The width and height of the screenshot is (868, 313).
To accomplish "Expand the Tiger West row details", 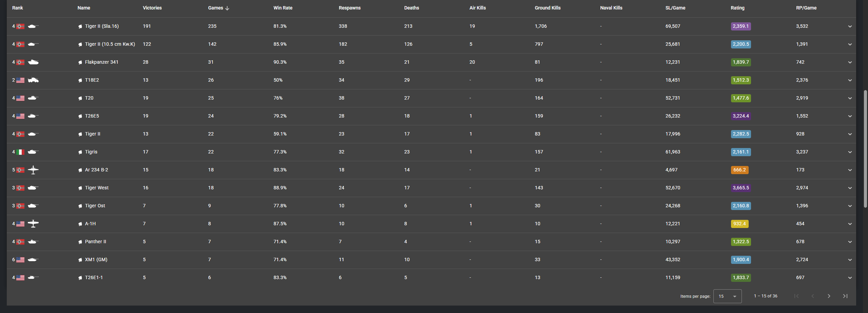I will (x=850, y=188).
